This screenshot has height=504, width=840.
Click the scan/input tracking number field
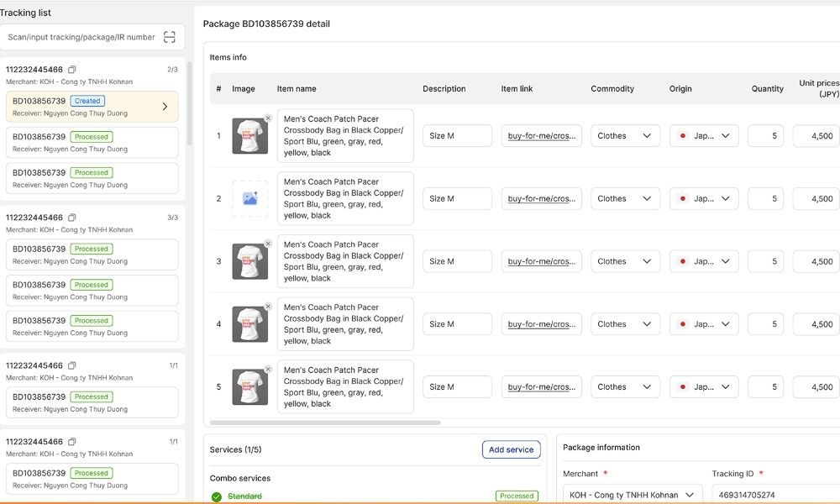(x=92, y=37)
